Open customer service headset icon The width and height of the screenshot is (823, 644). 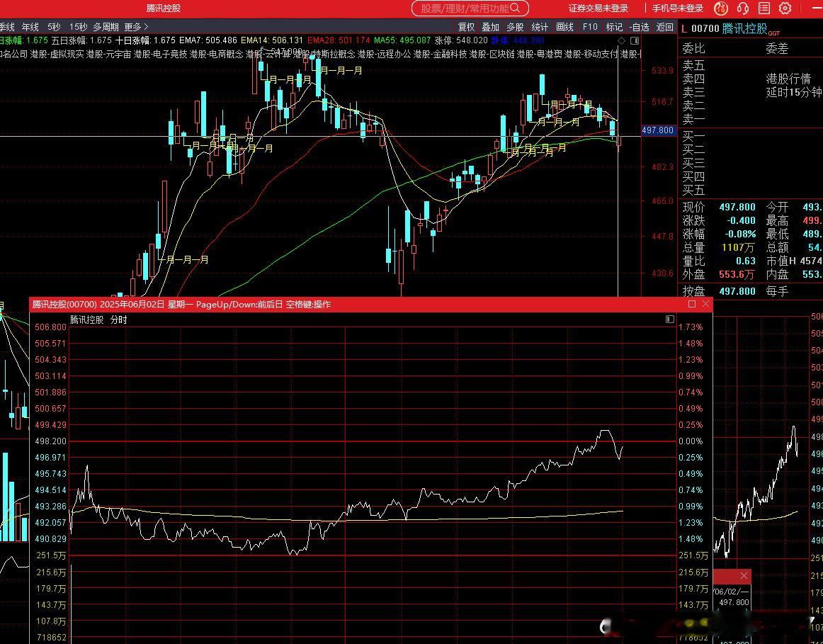click(x=743, y=8)
